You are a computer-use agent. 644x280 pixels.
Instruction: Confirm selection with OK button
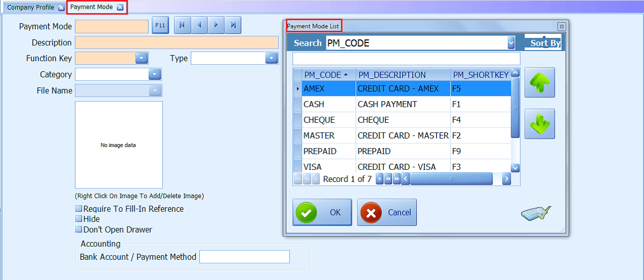pyautogui.click(x=323, y=212)
